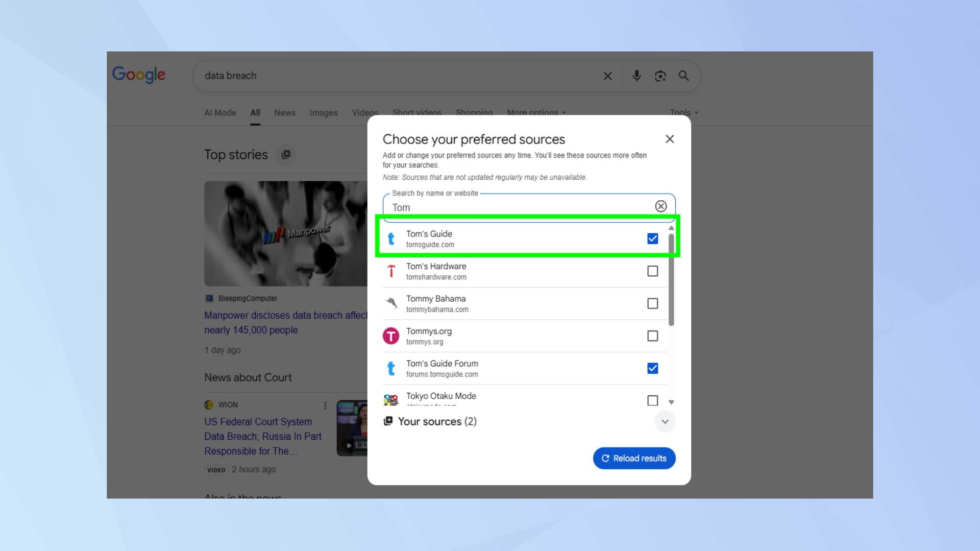Clear the data breach search query

click(608, 76)
